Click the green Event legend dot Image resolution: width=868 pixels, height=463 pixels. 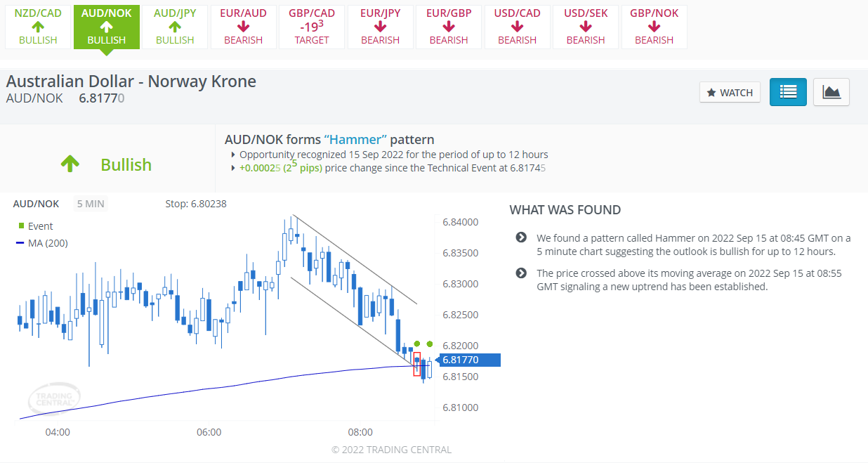pos(20,226)
